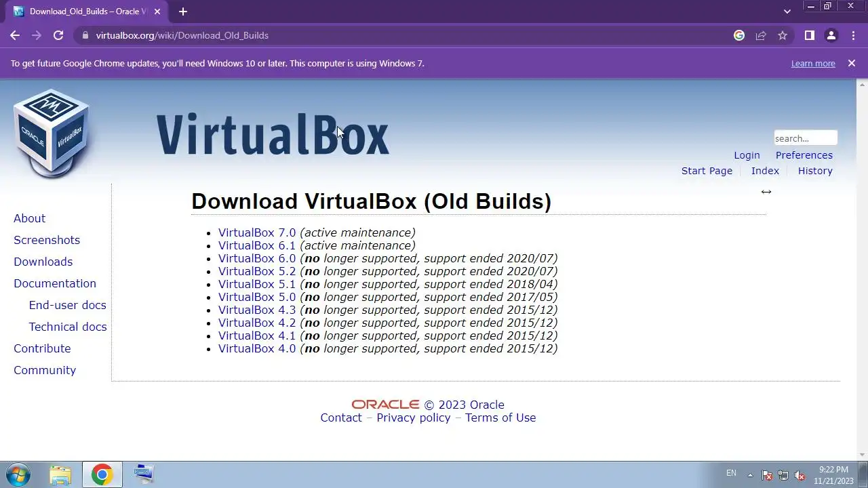868x488 pixels.
Task: Dismiss the Chrome update notification bar
Action: click(852, 63)
